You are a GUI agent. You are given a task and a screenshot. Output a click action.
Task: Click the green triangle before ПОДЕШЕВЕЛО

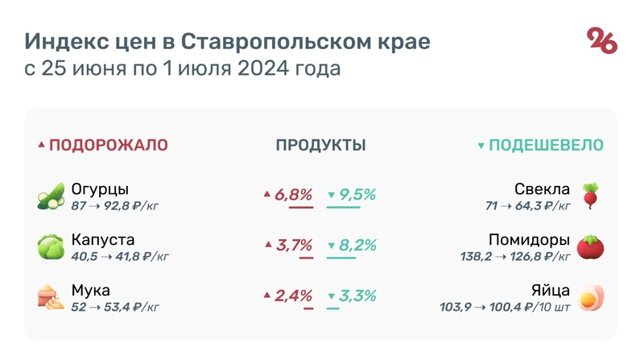coord(481,146)
